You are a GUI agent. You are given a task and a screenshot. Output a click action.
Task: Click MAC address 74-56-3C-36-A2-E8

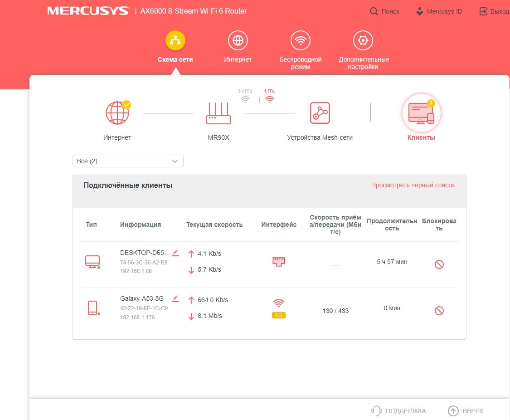point(144,262)
